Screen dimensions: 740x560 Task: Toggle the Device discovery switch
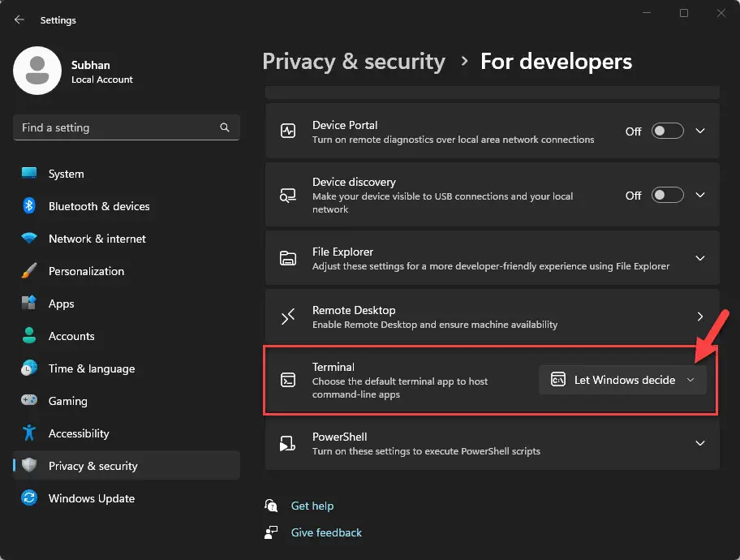(667, 195)
